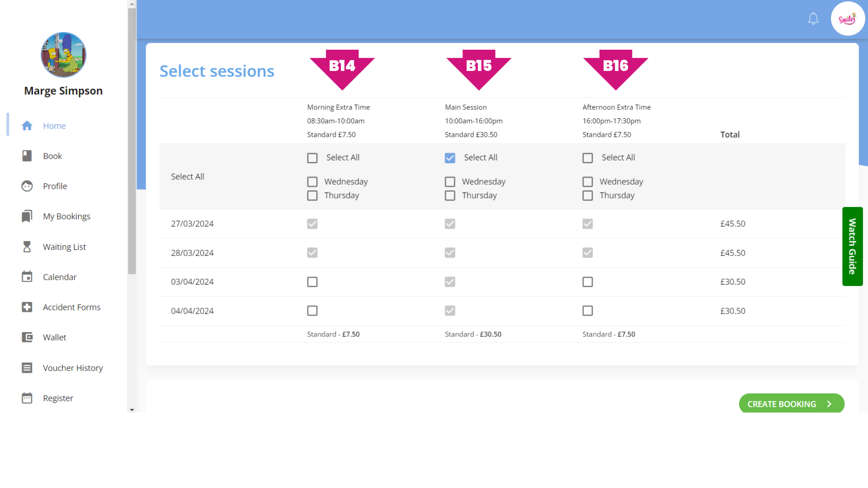Click the Wallet sidebar icon
This screenshot has width=868, height=488.
[27, 338]
